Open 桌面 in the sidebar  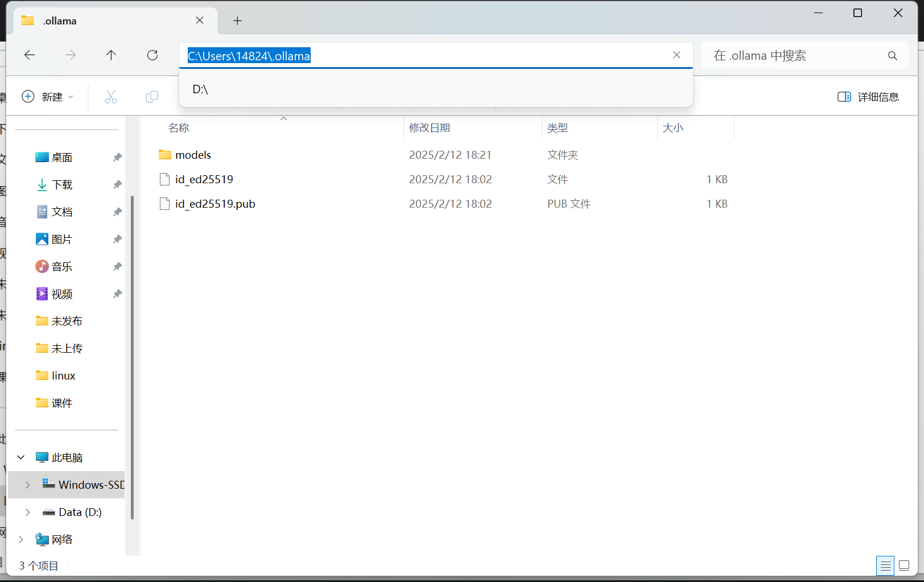pos(62,158)
